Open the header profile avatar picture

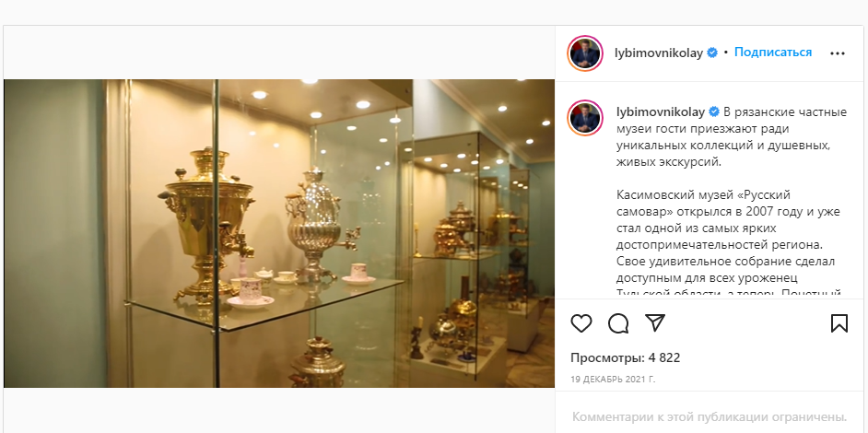tap(585, 53)
